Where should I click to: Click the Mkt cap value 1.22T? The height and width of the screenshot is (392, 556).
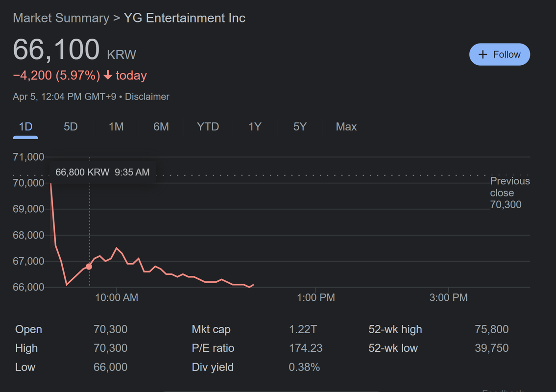[302, 329]
